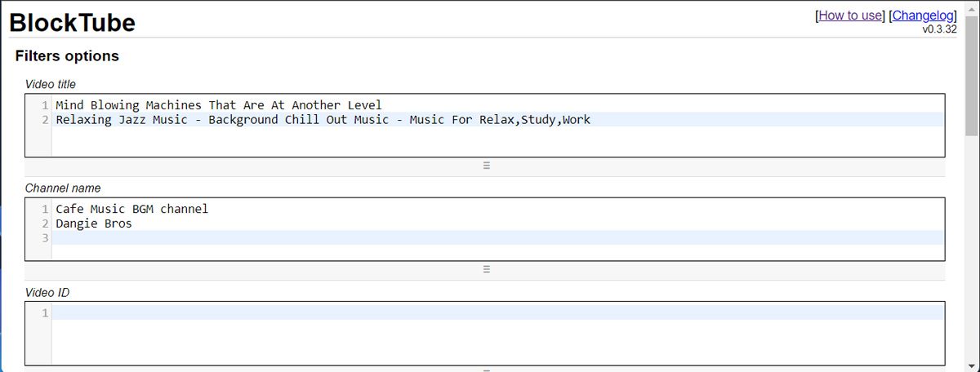
Task: Click the Relaxing Jazz Music title line
Action: click(x=323, y=120)
